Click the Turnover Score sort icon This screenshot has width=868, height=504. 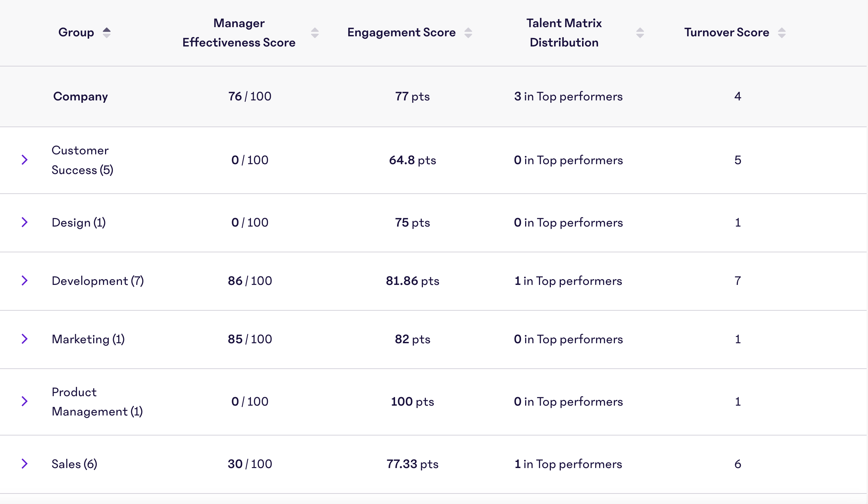(782, 33)
